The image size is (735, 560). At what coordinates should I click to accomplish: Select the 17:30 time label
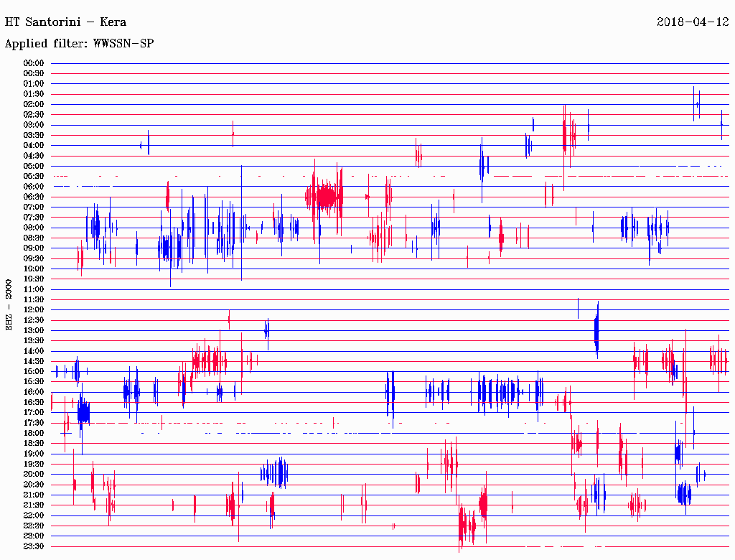(34, 423)
